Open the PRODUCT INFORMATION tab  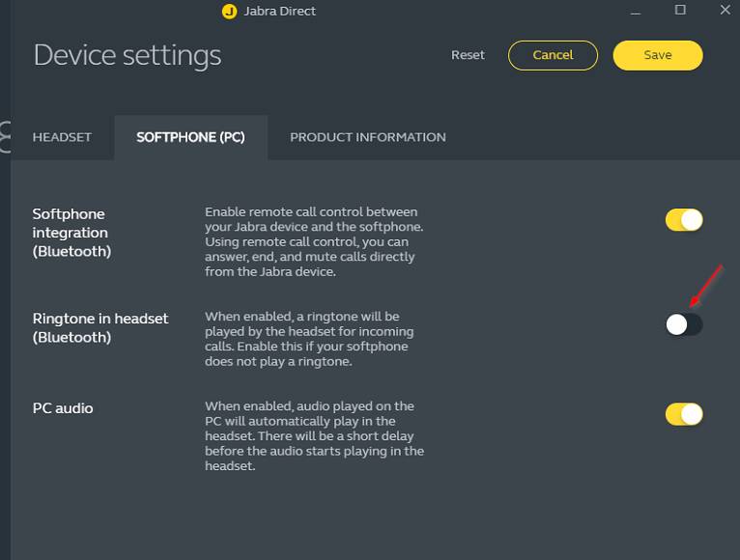pyautogui.click(x=368, y=137)
